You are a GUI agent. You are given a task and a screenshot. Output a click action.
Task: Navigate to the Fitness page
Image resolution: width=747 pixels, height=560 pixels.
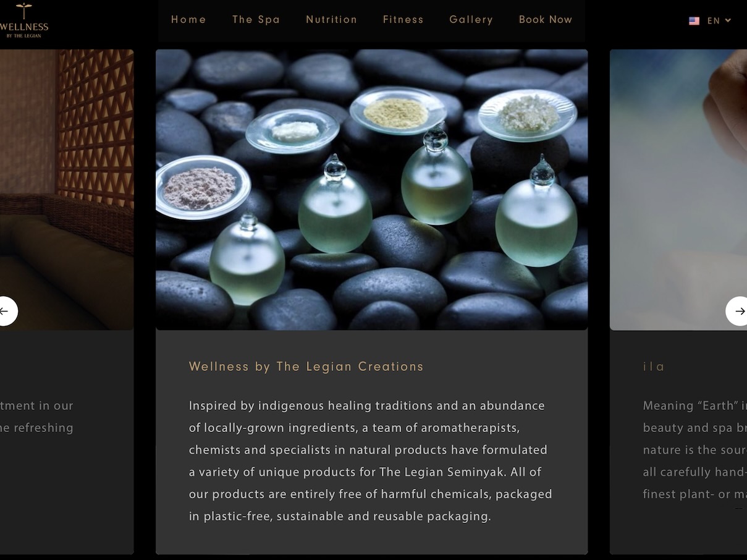403,20
